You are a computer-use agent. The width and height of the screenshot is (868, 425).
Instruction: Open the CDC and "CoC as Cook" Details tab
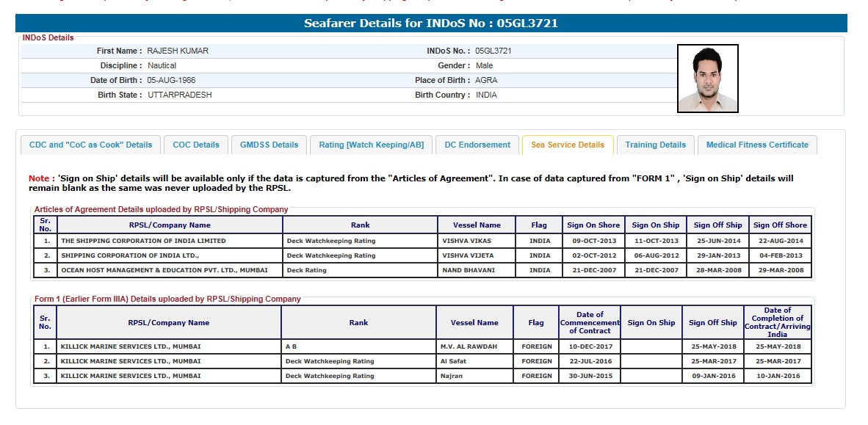[x=90, y=145]
